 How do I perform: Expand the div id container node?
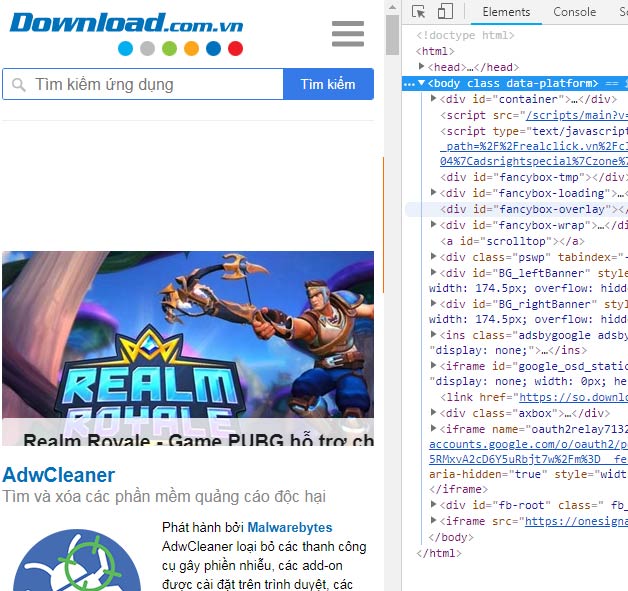pyautogui.click(x=433, y=98)
